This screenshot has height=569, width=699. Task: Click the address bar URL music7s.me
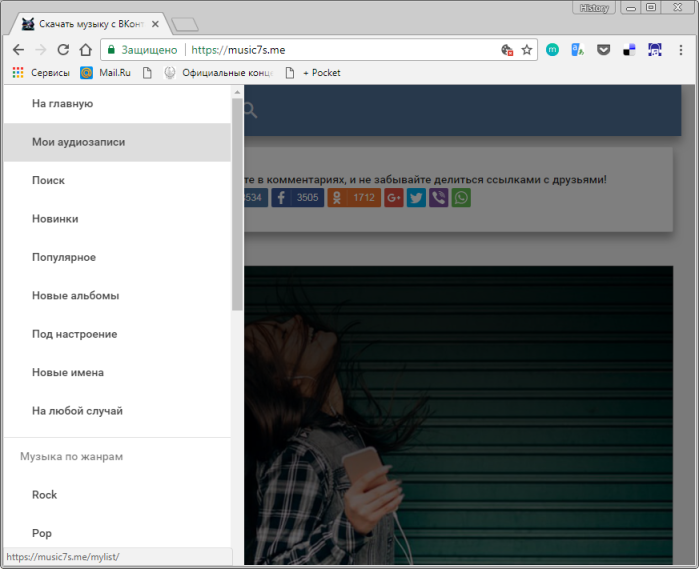238,50
